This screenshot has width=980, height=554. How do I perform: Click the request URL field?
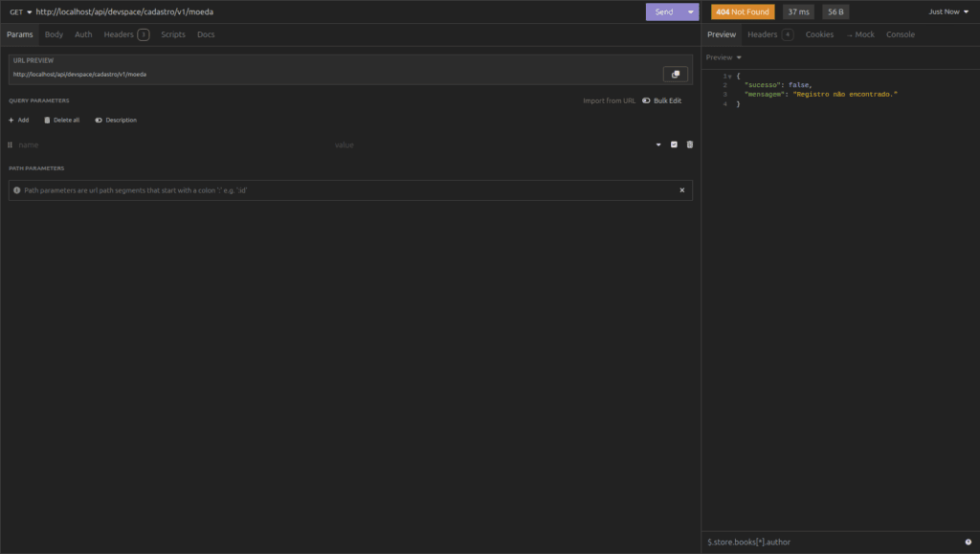click(338, 11)
